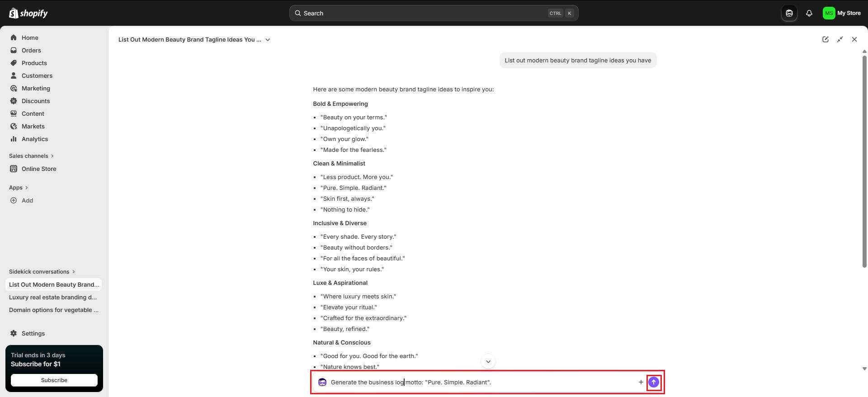Click the Shopify logo

point(28,13)
